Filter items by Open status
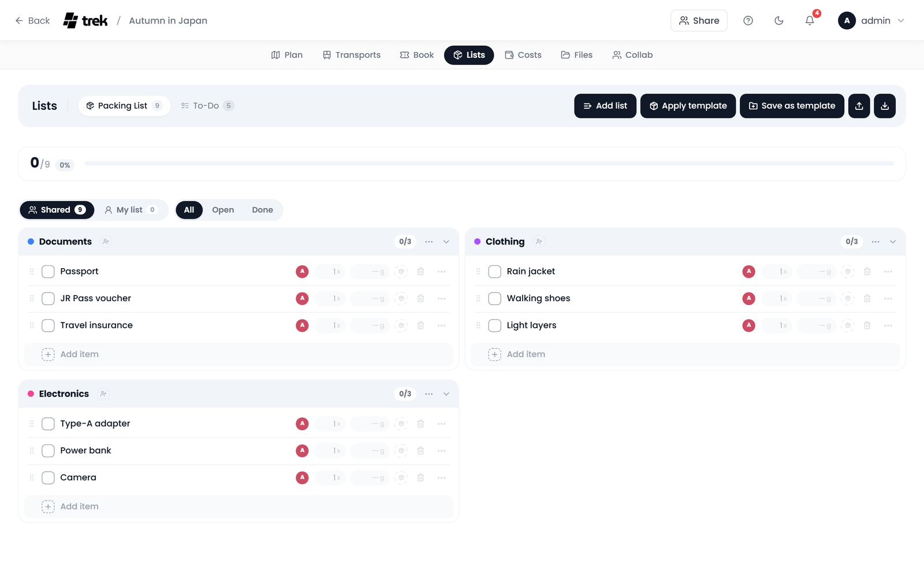This screenshot has width=924, height=578. pyautogui.click(x=223, y=210)
